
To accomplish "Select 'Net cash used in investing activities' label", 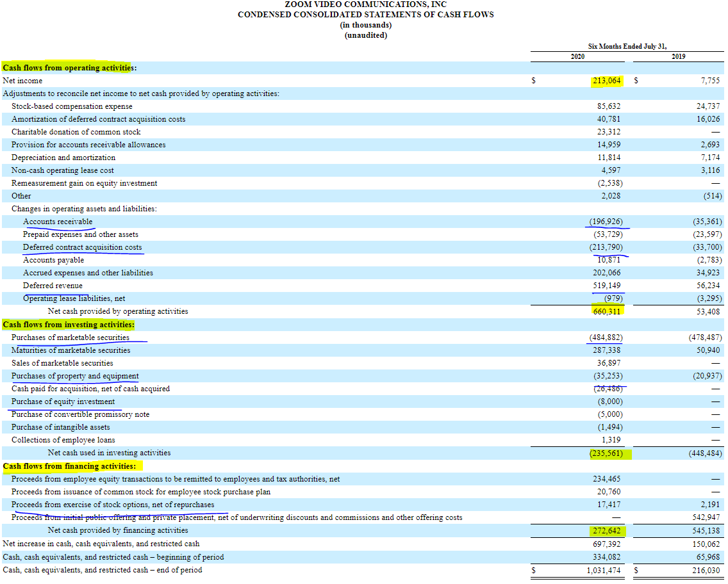I will pyautogui.click(x=109, y=453).
